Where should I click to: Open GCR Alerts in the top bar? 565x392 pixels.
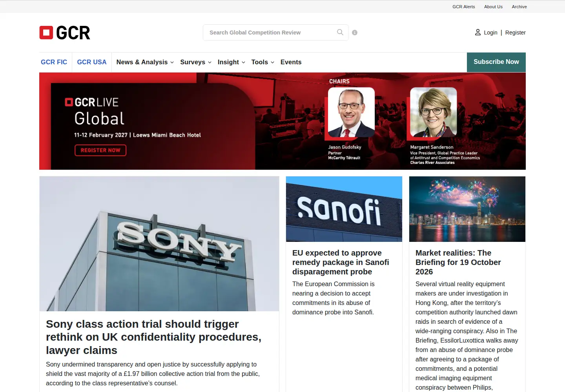pos(464,7)
